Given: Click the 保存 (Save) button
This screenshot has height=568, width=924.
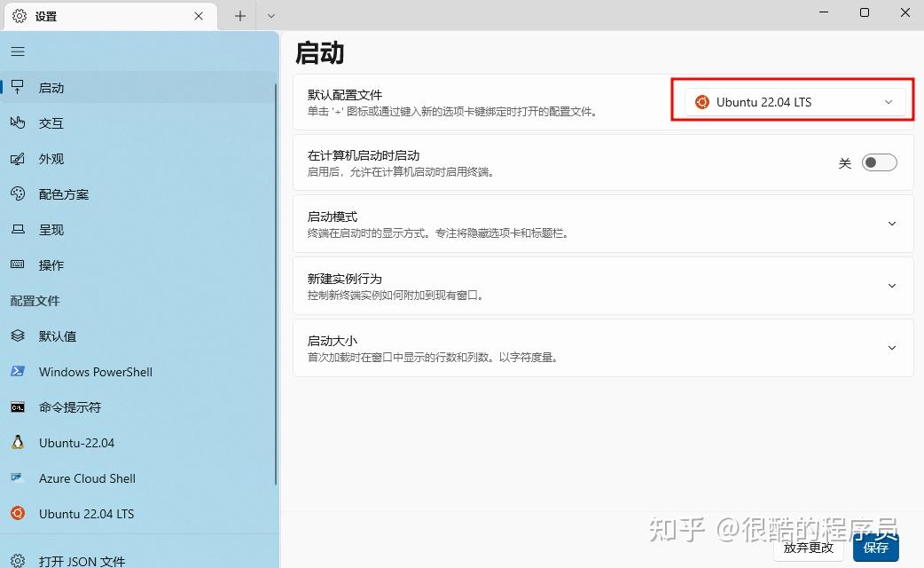Looking at the screenshot, I should click(x=877, y=548).
